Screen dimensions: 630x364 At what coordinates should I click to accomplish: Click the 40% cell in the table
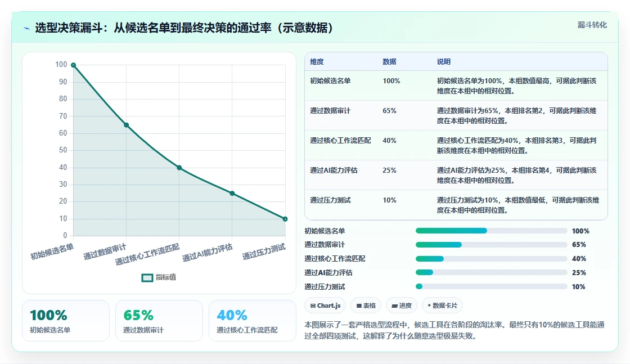(x=389, y=141)
